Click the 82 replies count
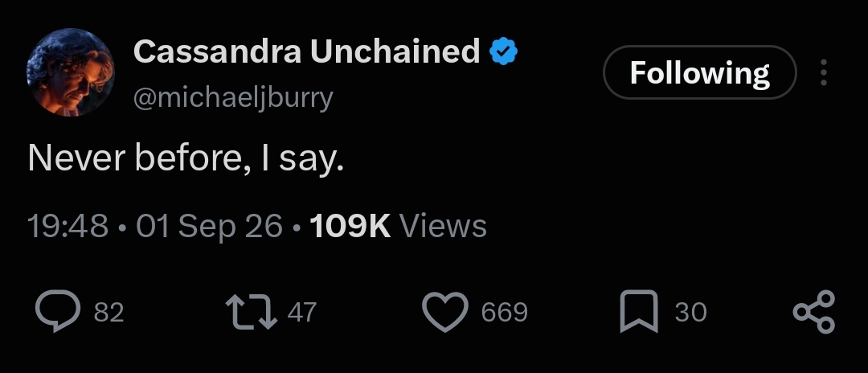The image size is (868, 373). pyautogui.click(x=108, y=312)
